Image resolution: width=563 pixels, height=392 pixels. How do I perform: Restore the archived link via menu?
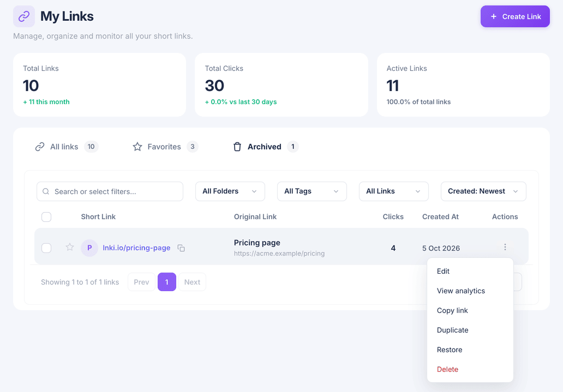point(470,349)
